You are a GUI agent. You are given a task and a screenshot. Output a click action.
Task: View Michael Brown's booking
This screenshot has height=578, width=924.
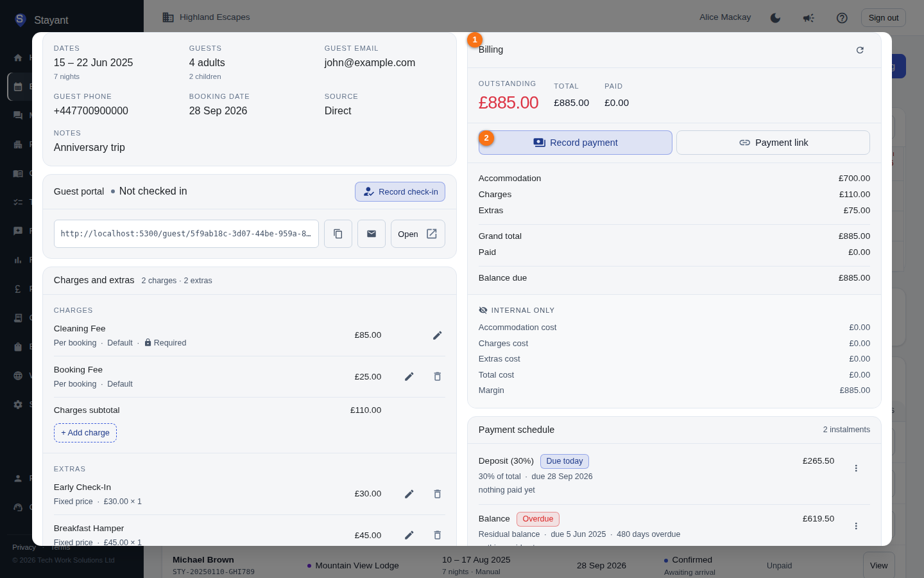coord(878,565)
